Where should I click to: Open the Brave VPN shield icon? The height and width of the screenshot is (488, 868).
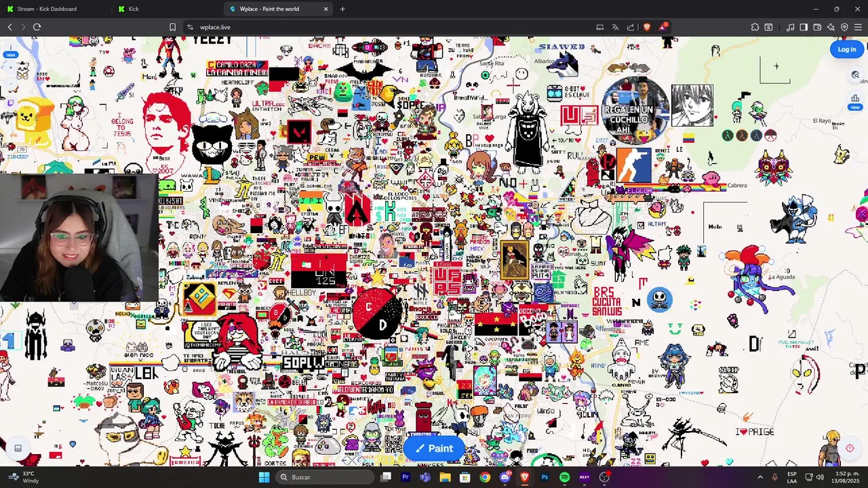pos(844,27)
